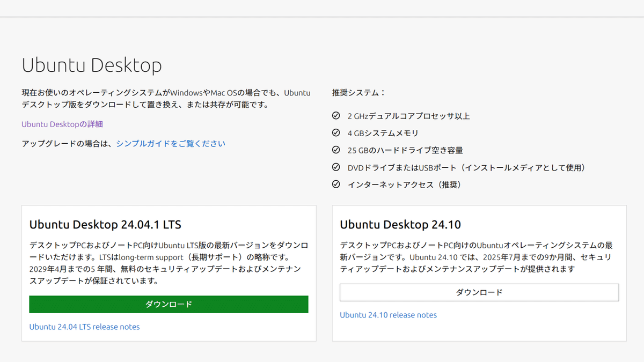Click the checkmark icon next to DVDドライブまたはUSBポート

pyautogui.click(x=335, y=167)
